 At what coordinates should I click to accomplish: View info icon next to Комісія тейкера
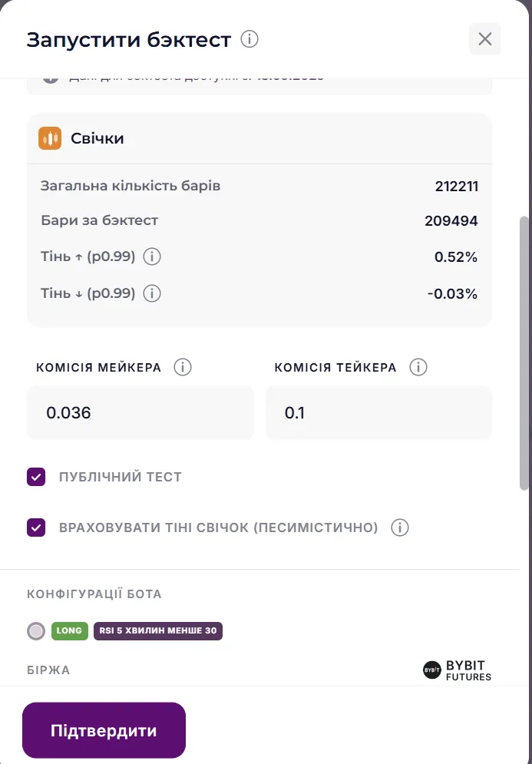[418, 367]
